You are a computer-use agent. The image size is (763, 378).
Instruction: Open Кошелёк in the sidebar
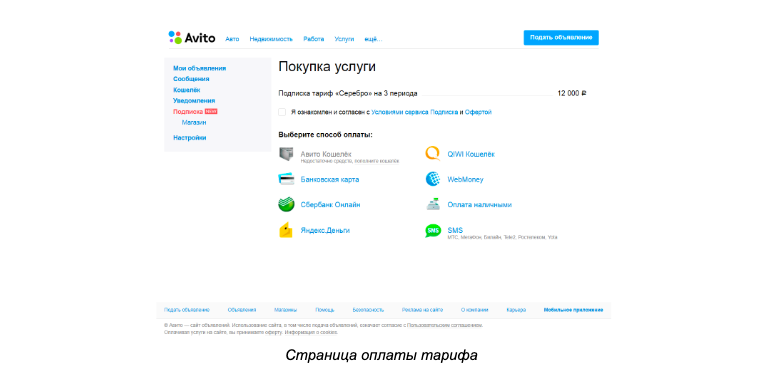pyautogui.click(x=187, y=90)
